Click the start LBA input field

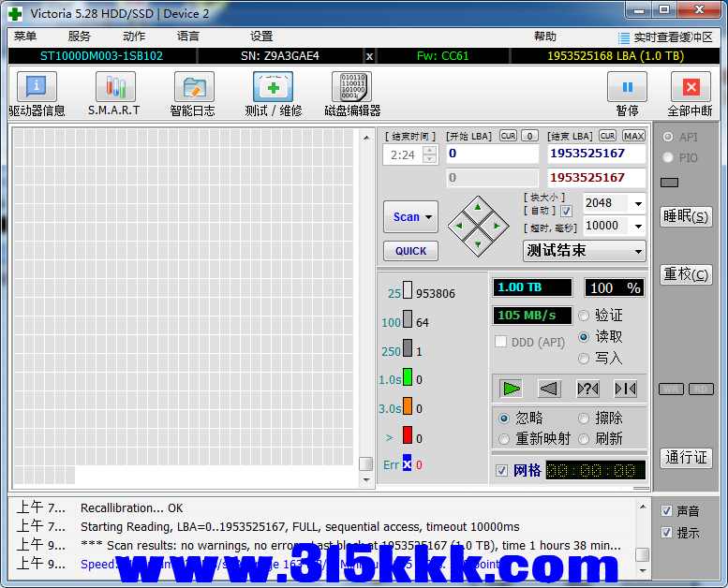492,154
